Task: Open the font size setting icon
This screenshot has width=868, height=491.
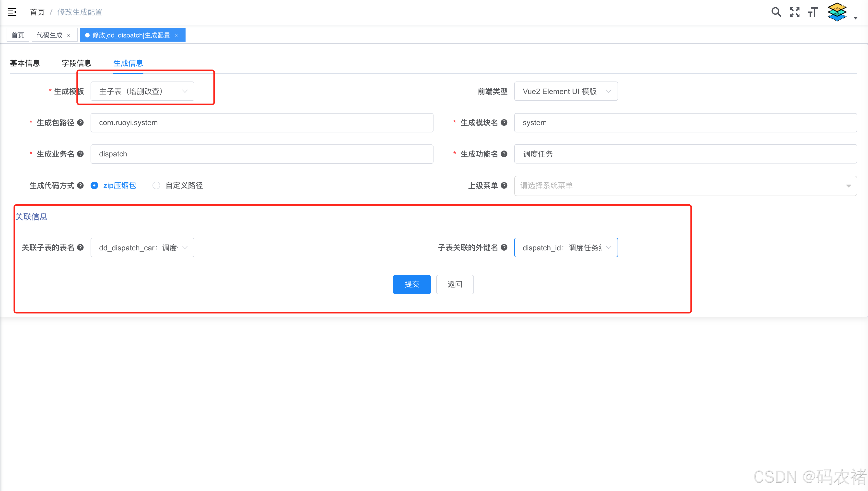Action: [813, 12]
